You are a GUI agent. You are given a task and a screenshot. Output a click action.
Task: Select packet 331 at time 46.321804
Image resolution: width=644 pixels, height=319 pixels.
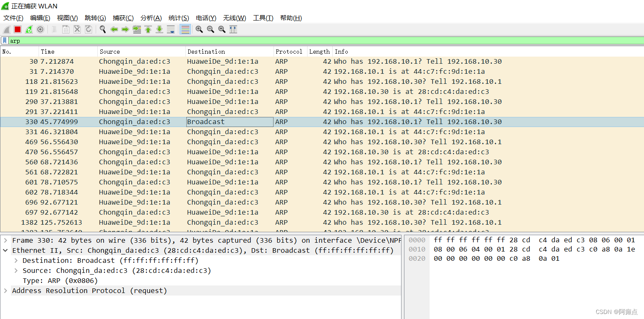(322, 132)
